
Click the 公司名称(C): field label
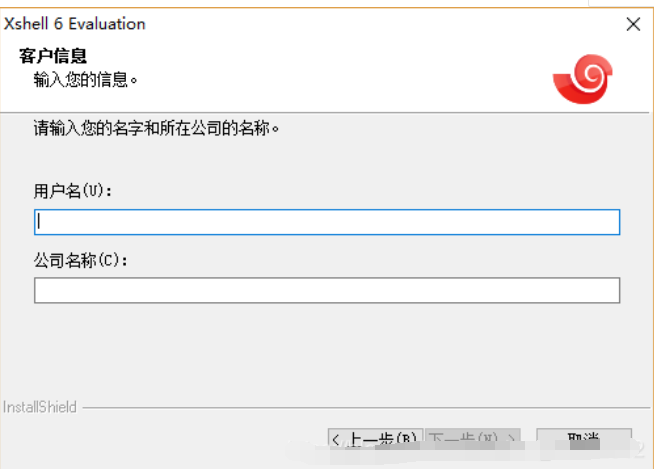[82, 260]
